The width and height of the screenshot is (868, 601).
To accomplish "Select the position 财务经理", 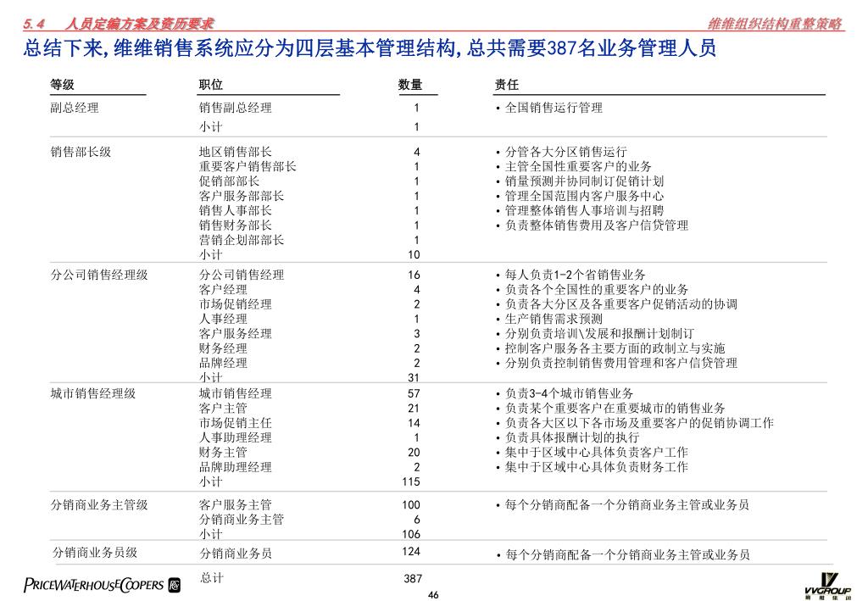I will (223, 348).
